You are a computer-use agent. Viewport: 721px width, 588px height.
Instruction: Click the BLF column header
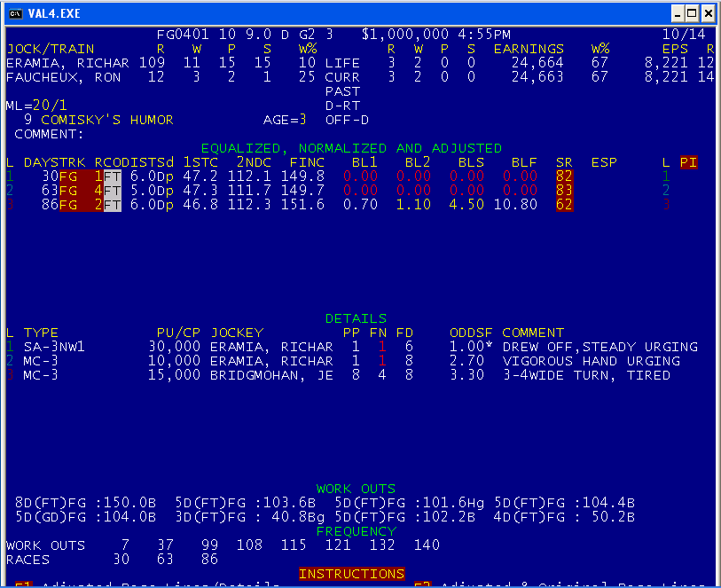pos(524,162)
